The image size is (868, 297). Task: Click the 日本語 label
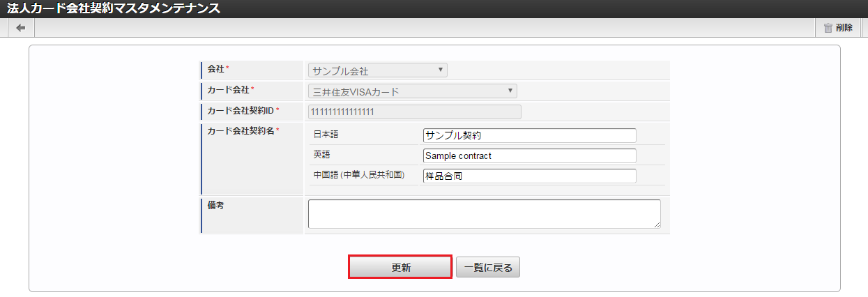coord(326,134)
